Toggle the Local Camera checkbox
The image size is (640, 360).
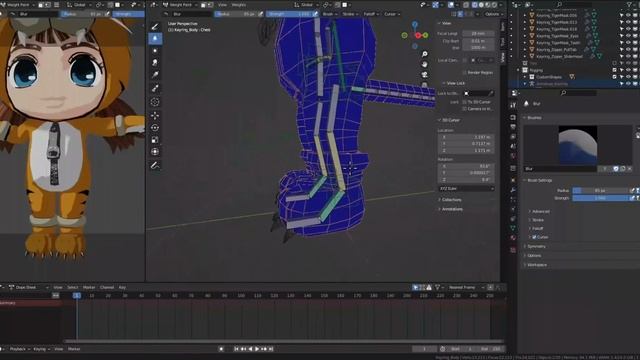click(464, 60)
